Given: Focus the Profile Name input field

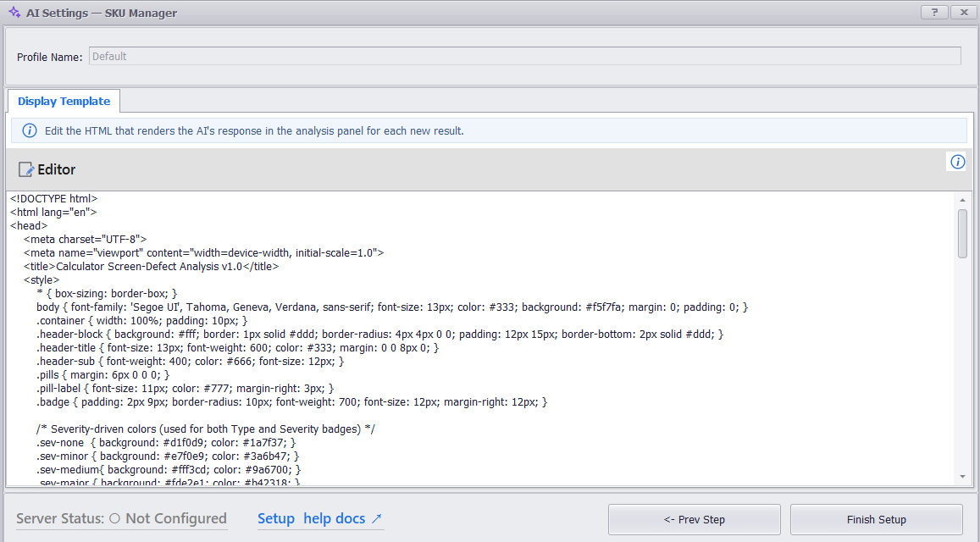Looking at the screenshot, I should tap(525, 56).
